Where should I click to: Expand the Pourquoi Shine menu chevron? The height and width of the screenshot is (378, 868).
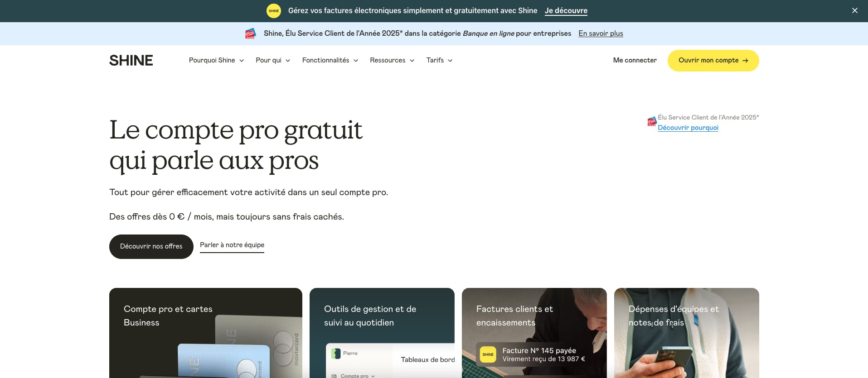coord(242,61)
